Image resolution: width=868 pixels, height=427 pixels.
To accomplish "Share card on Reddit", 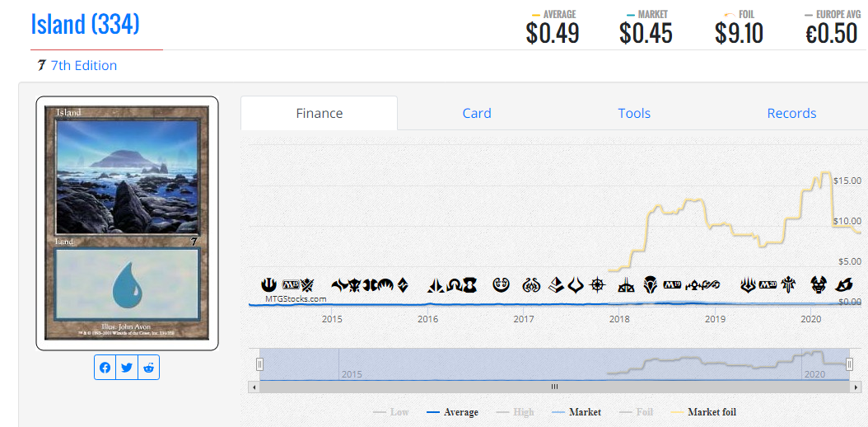I will coord(148,367).
